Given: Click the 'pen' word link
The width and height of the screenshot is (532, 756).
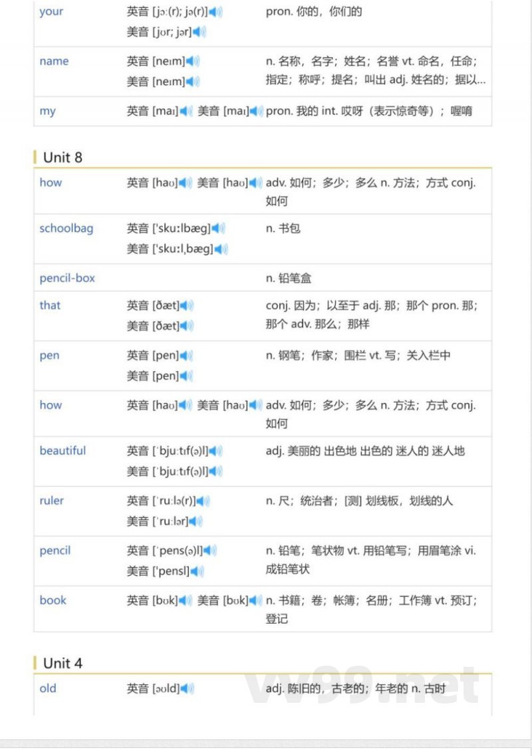Looking at the screenshot, I should click(x=49, y=356).
